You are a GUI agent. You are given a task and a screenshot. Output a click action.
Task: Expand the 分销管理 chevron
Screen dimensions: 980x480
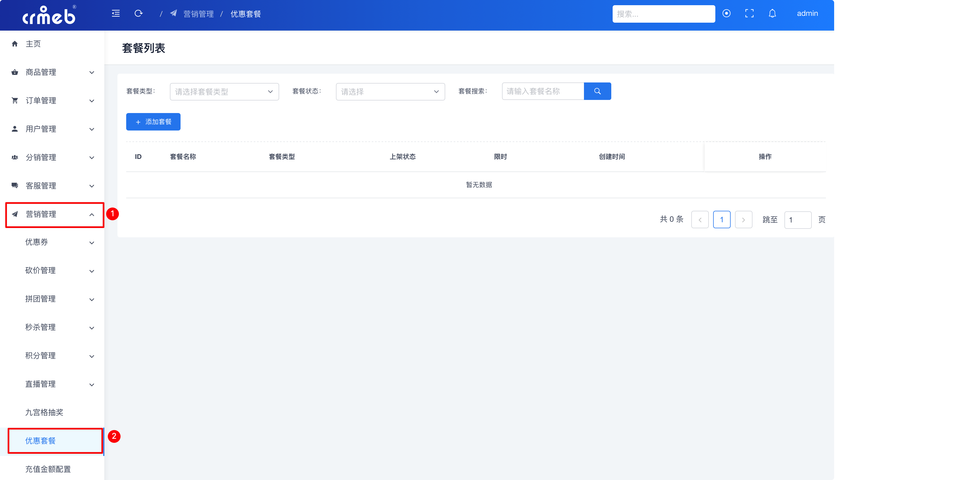(x=92, y=158)
